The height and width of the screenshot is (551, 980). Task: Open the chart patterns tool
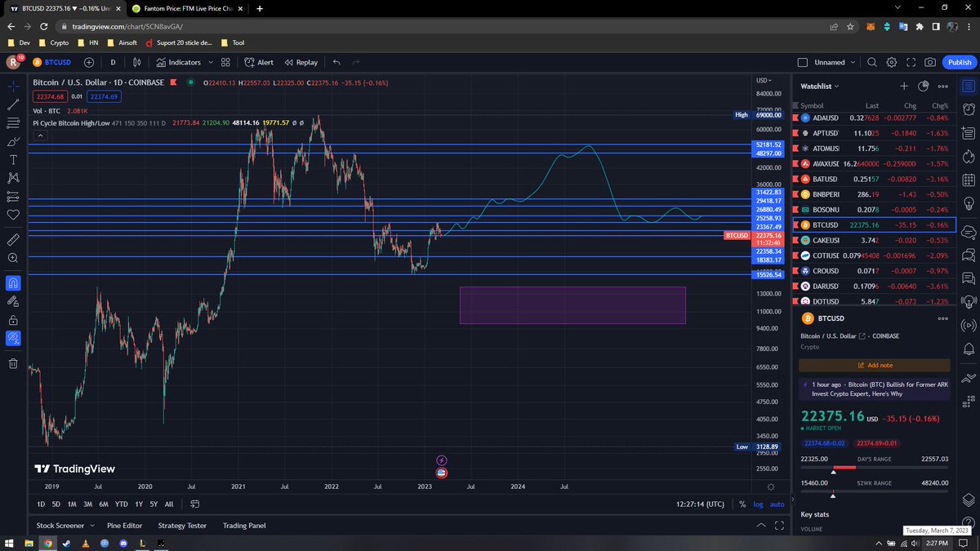click(x=13, y=178)
